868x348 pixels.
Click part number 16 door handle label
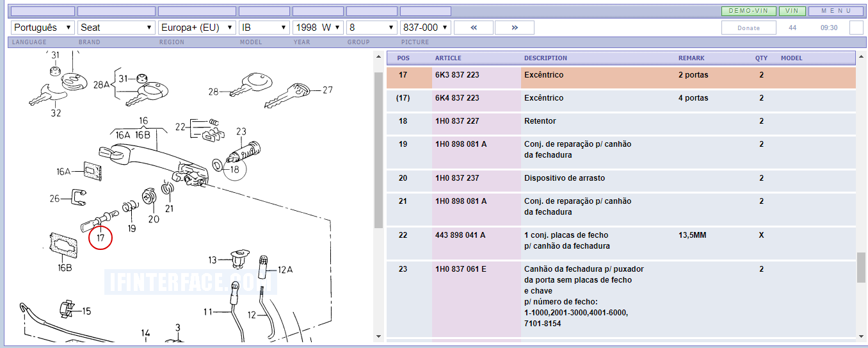click(x=143, y=120)
